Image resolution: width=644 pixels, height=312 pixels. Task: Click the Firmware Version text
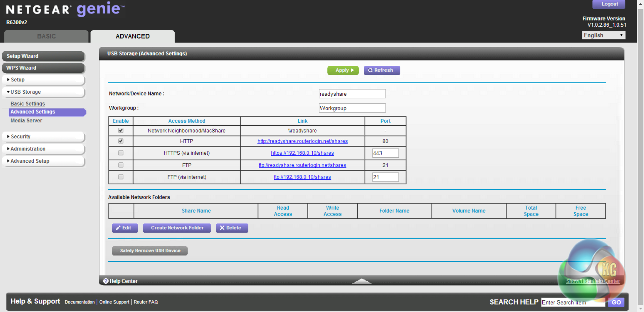604,19
